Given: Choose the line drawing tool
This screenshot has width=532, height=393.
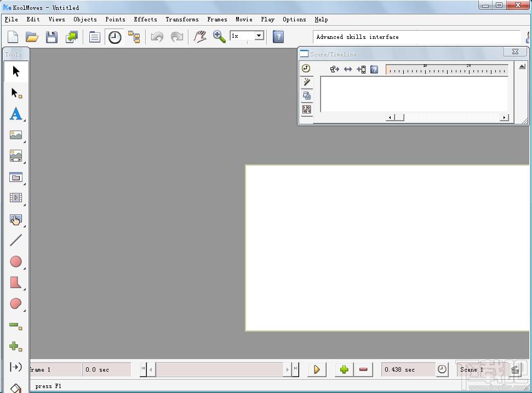Looking at the screenshot, I should click(16, 240).
